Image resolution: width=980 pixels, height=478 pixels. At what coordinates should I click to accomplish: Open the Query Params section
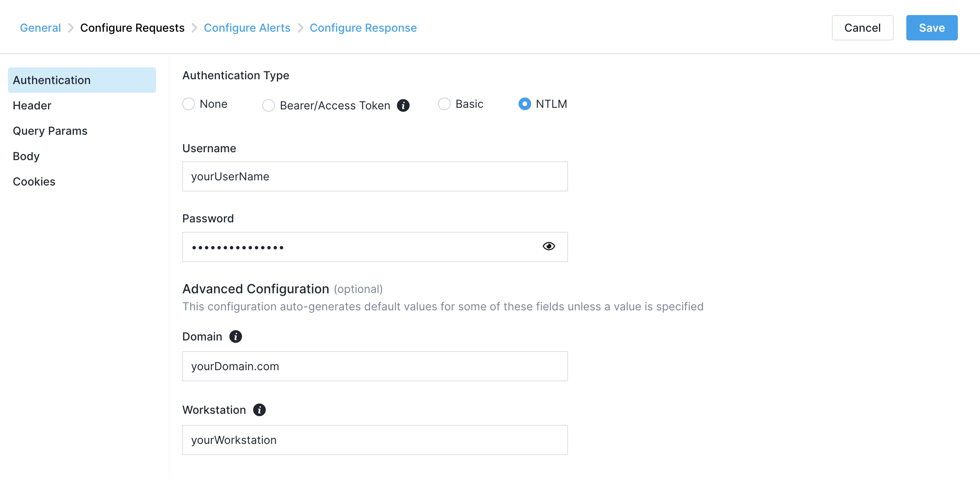[50, 130]
